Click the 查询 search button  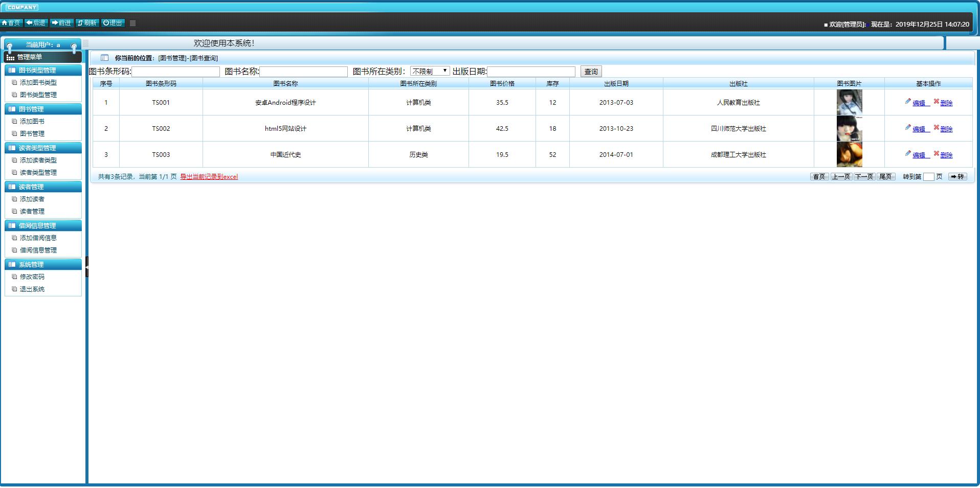click(591, 72)
